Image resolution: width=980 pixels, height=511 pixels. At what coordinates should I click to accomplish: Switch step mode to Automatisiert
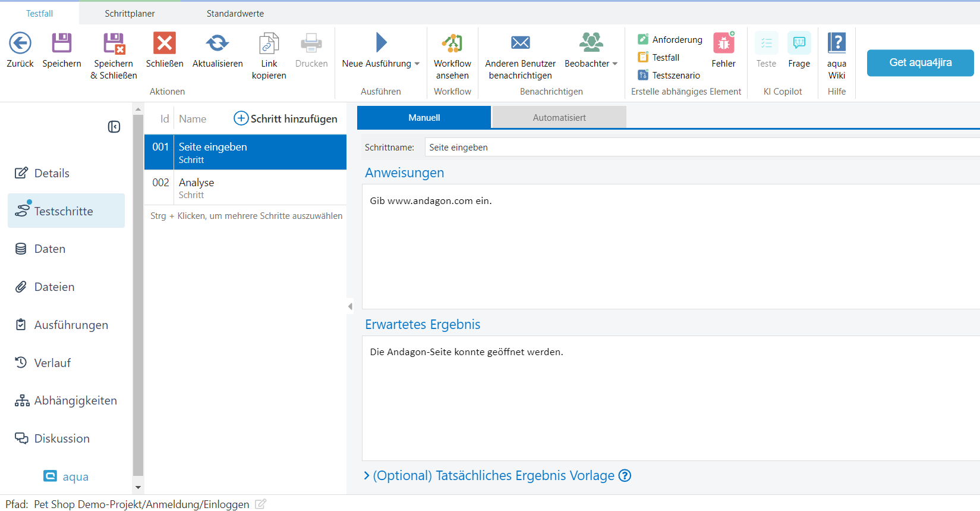click(x=559, y=118)
